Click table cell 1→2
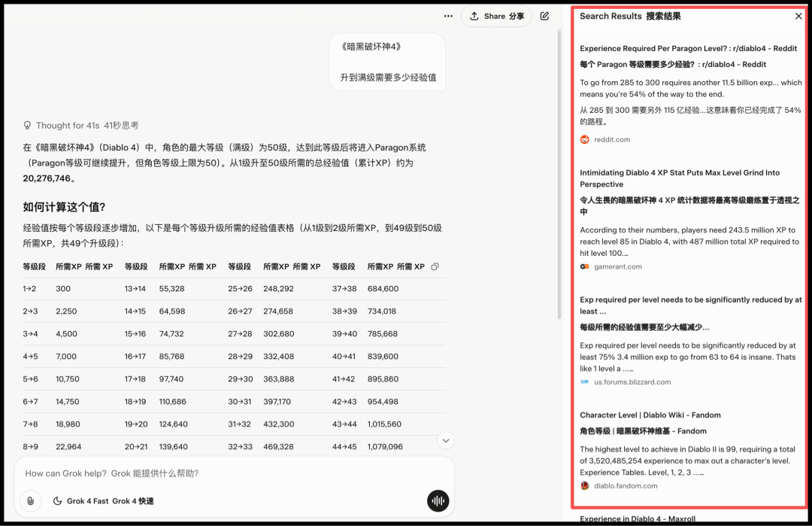Image resolution: width=812 pixels, height=526 pixels. click(29, 289)
